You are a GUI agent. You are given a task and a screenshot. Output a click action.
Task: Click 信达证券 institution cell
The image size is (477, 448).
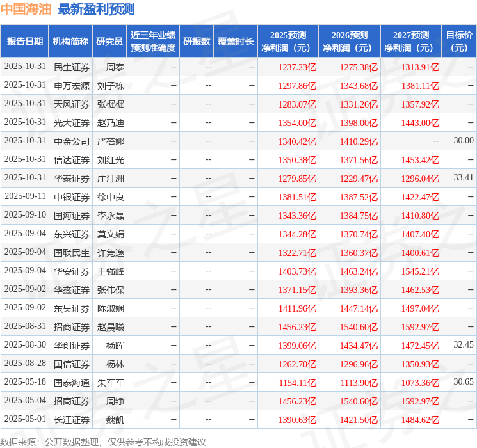tap(72, 160)
